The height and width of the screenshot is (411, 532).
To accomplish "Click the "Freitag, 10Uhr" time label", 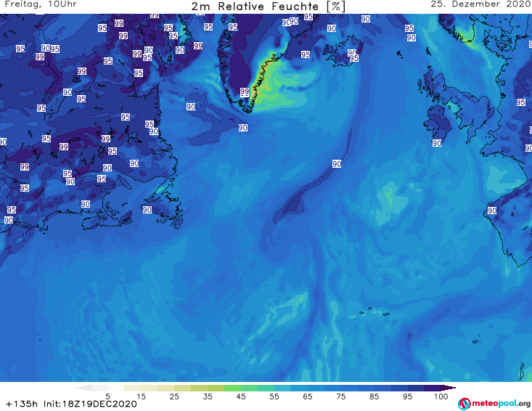I will click(x=41, y=4).
